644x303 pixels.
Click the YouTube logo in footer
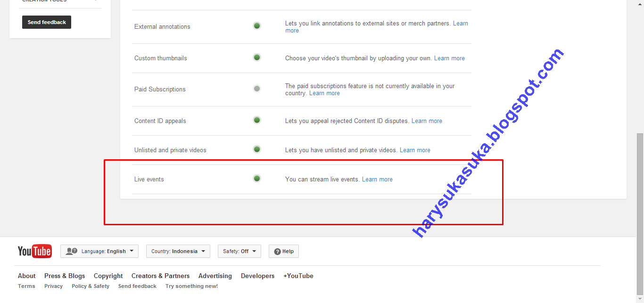click(x=34, y=251)
